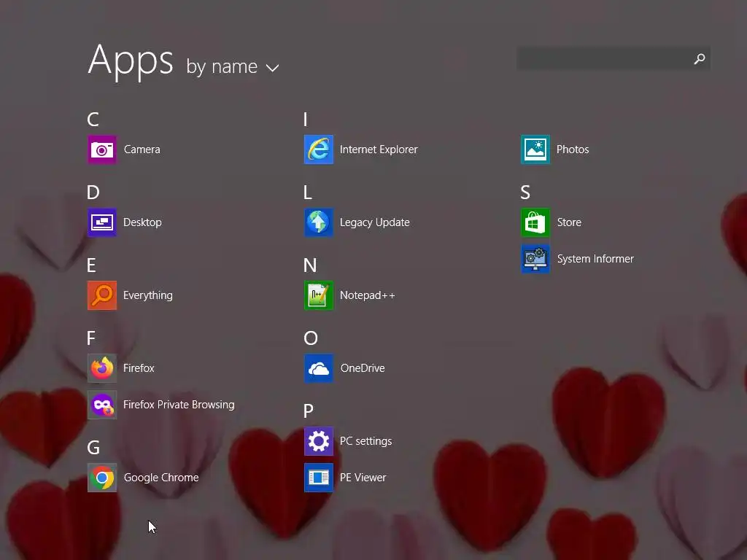Viewport: 747px width, 560px height.
Task: Launch the Store shopping bag icon
Action: coord(535,222)
